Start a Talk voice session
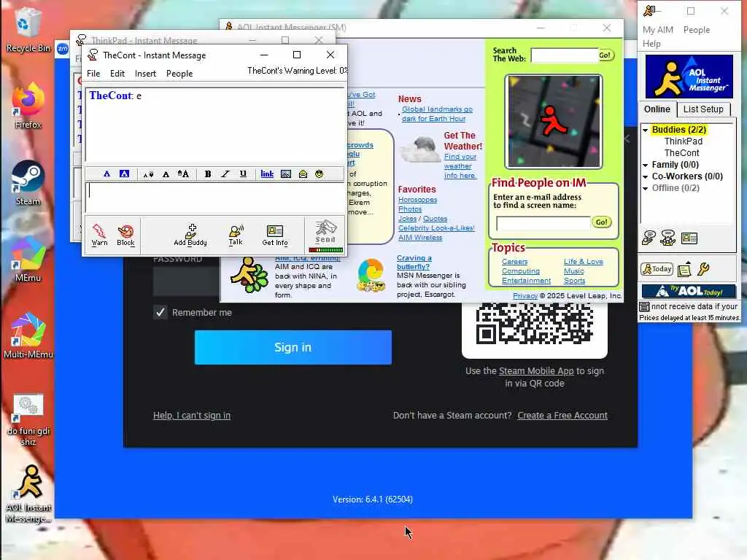Screen dimensions: 747x560 [x=236, y=235]
